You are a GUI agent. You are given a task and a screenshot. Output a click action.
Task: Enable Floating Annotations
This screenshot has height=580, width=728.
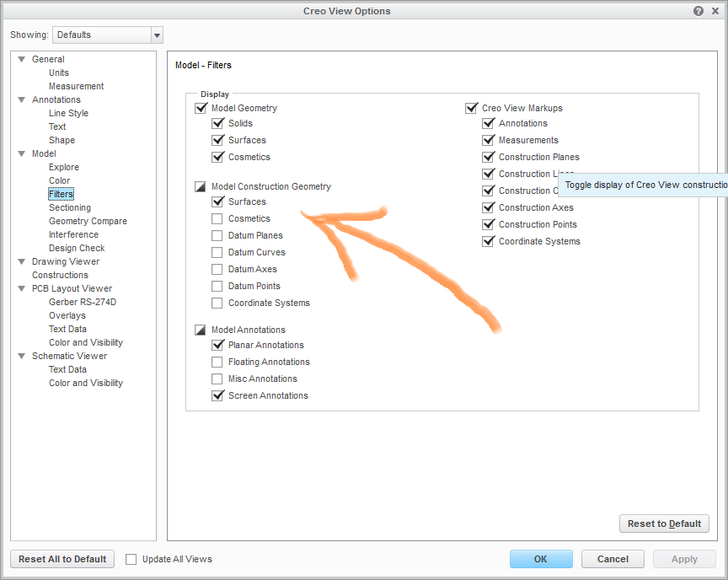217,362
